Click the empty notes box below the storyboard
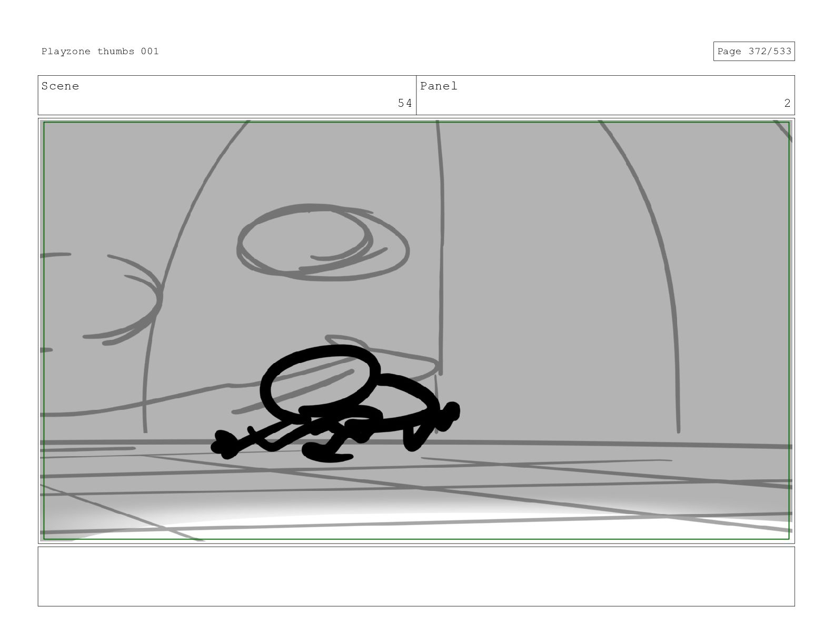This screenshot has width=834, height=644. pyautogui.click(x=416, y=576)
